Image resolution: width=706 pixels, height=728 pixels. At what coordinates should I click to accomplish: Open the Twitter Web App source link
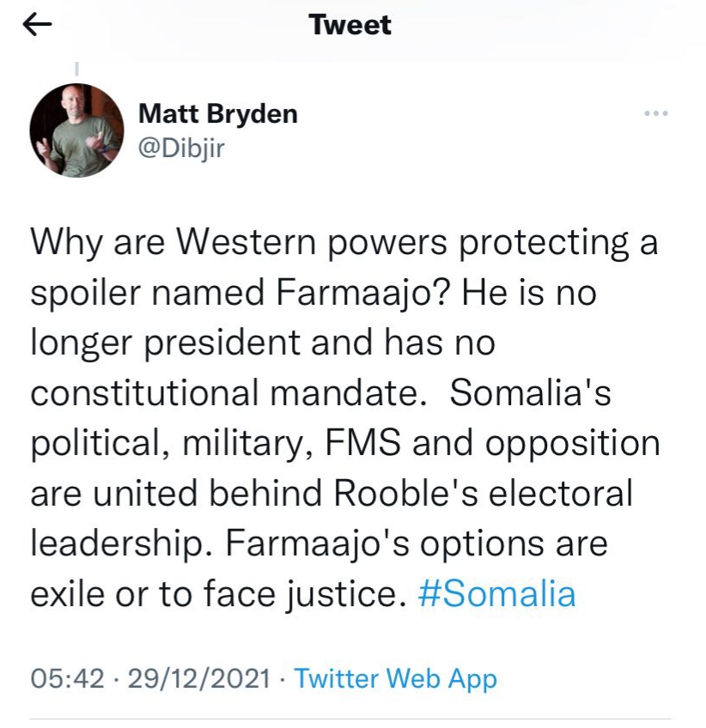(x=395, y=679)
